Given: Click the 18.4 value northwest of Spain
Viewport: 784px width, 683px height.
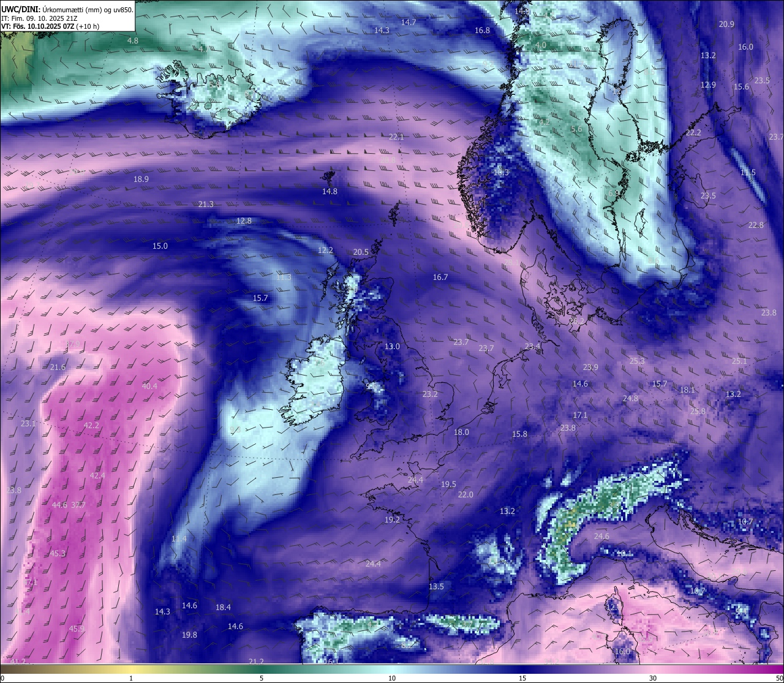Looking at the screenshot, I should click(x=223, y=607).
